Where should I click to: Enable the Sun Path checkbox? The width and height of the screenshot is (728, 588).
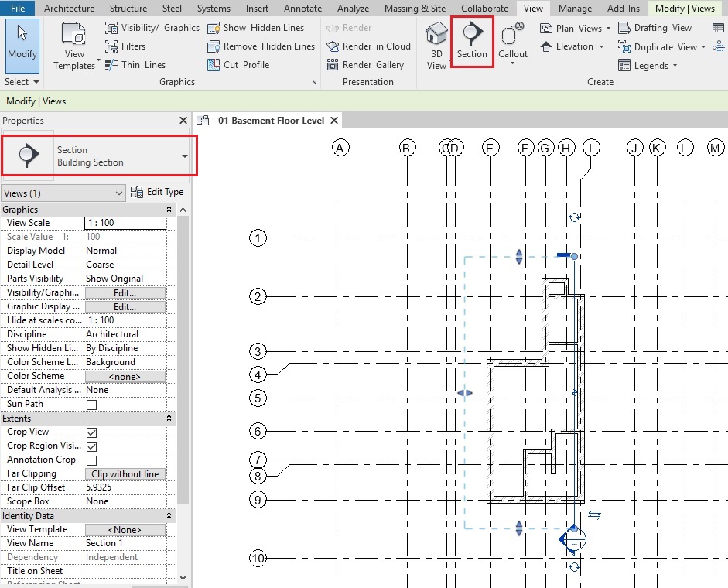[91, 405]
